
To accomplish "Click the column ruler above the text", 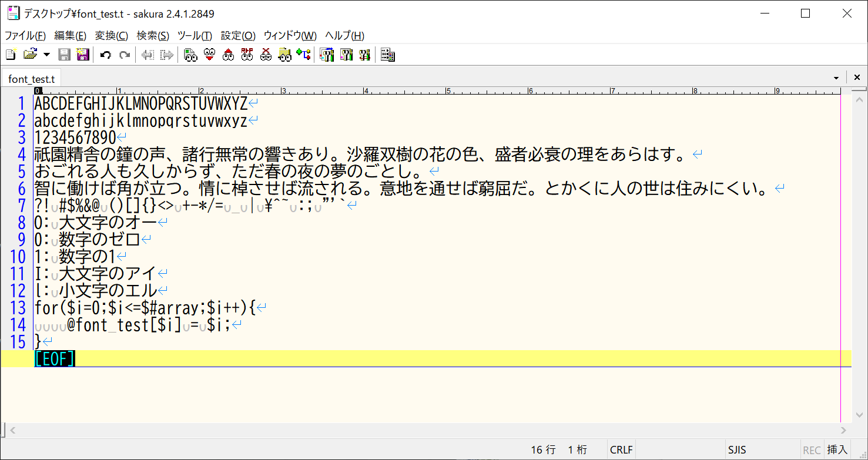I will (x=437, y=90).
